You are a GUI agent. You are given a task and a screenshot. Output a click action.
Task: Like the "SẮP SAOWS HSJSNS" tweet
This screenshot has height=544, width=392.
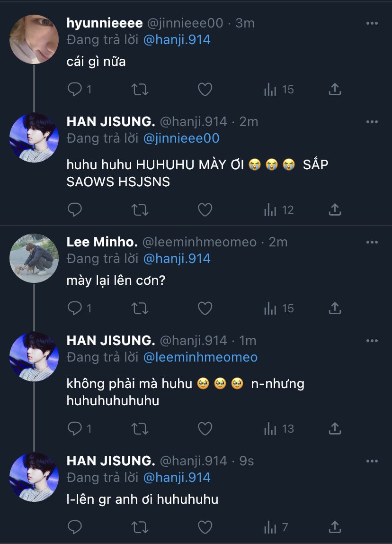pos(205,209)
